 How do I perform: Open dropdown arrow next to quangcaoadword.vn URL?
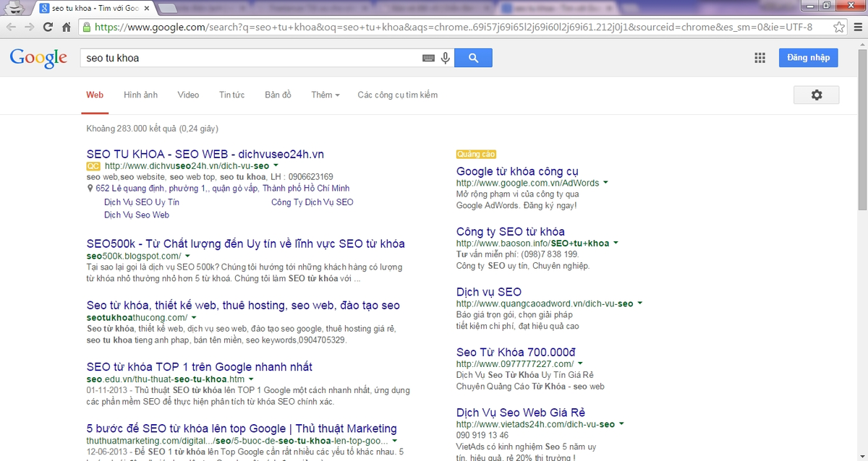pyautogui.click(x=639, y=303)
